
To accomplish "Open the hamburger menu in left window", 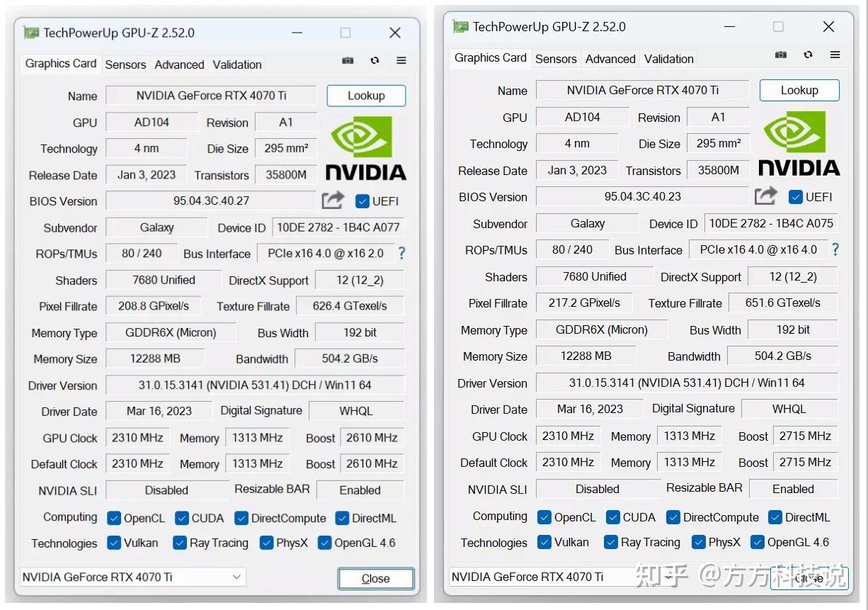I will click(x=401, y=61).
